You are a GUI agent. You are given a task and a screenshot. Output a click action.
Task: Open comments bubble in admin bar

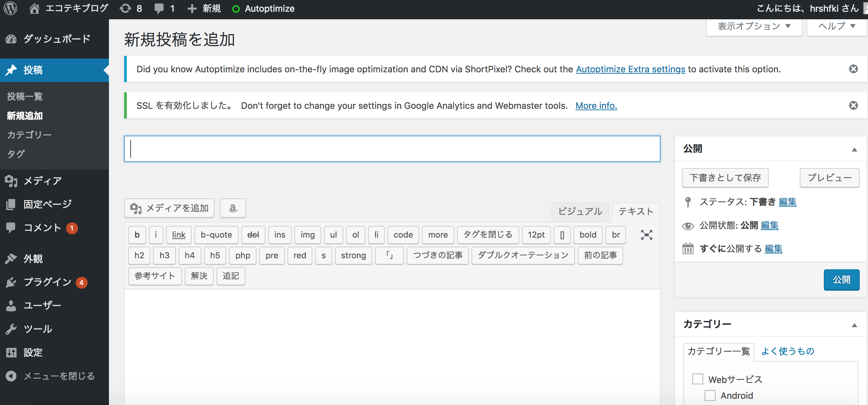point(159,8)
